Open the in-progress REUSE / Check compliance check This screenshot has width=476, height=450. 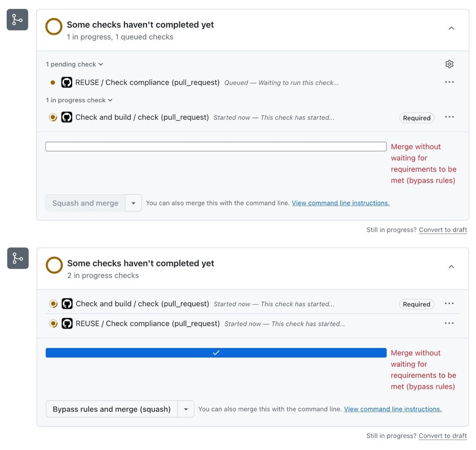click(x=148, y=324)
